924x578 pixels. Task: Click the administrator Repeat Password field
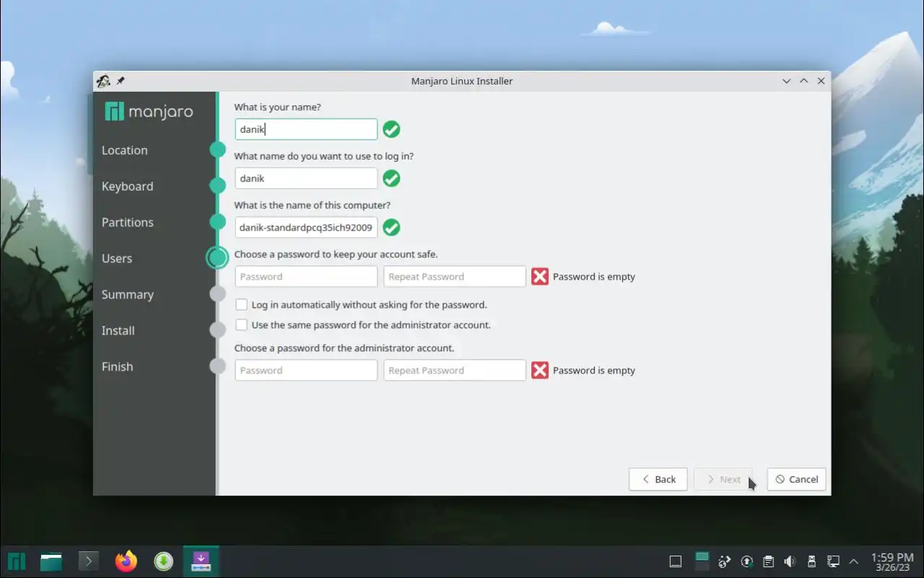click(x=455, y=371)
